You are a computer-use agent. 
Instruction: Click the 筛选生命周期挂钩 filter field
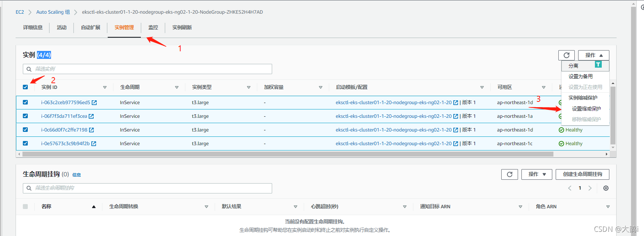147,188
